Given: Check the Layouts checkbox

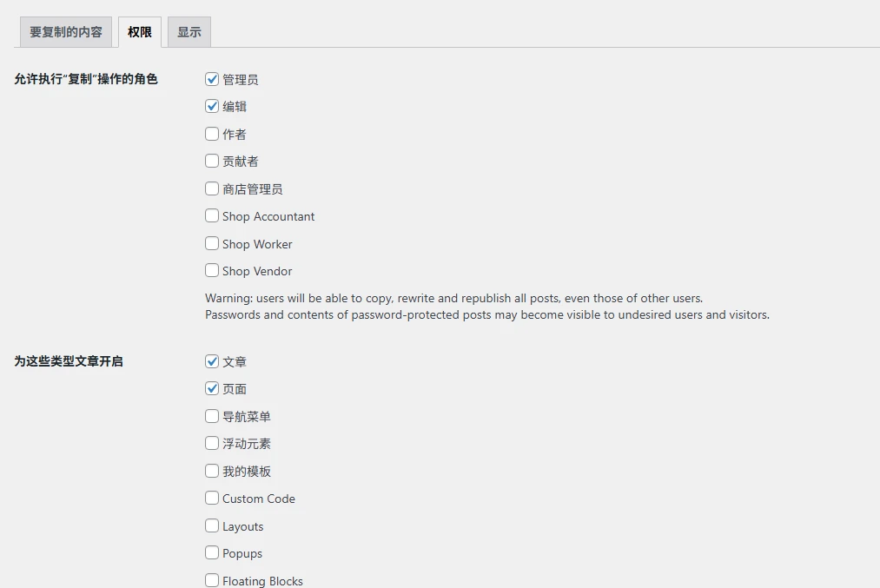Looking at the screenshot, I should coord(212,525).
